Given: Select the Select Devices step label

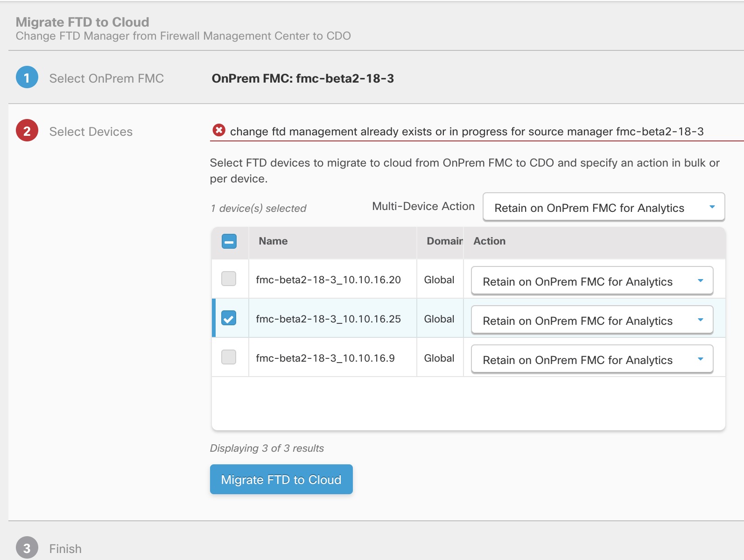Looking at the screenshot, I should pyautogui.click(x=91, y=132).
